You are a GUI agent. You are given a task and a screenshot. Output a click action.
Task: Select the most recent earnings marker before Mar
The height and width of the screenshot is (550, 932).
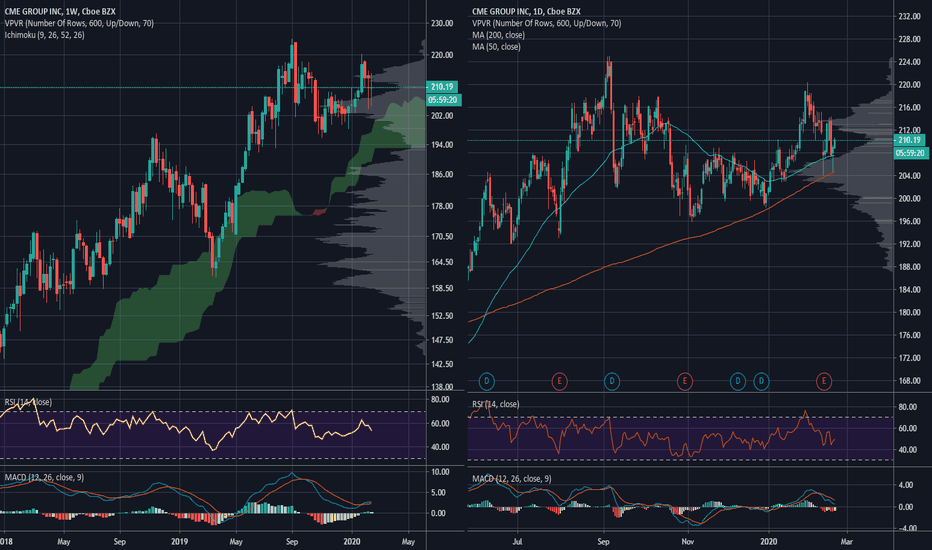(824, 381)
